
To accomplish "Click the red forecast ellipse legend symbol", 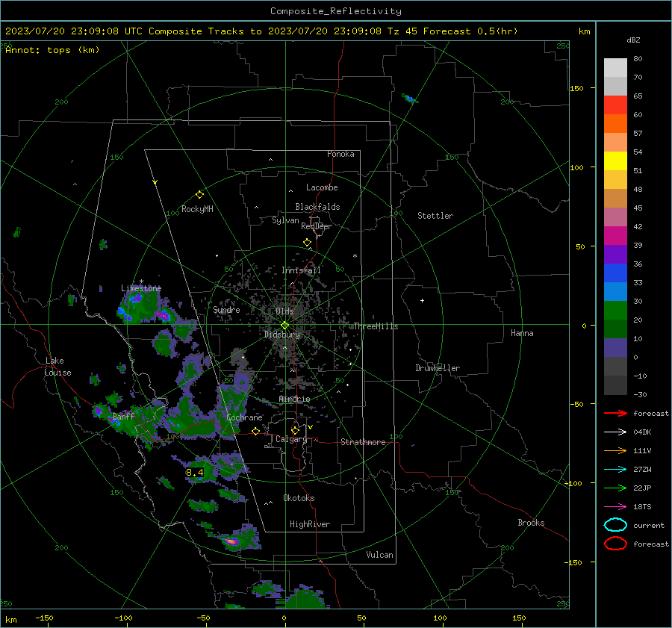I will point(615,544).
